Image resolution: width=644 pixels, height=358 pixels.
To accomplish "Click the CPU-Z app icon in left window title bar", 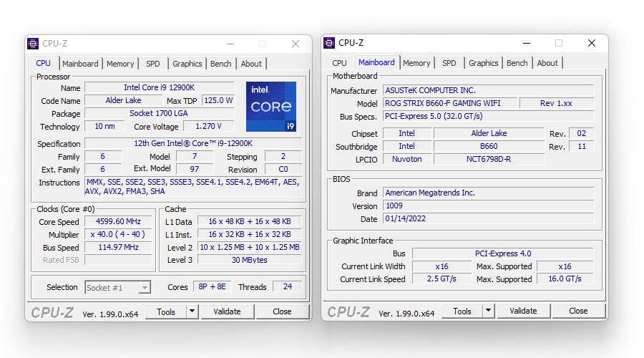I will click(x=33, y=44).
